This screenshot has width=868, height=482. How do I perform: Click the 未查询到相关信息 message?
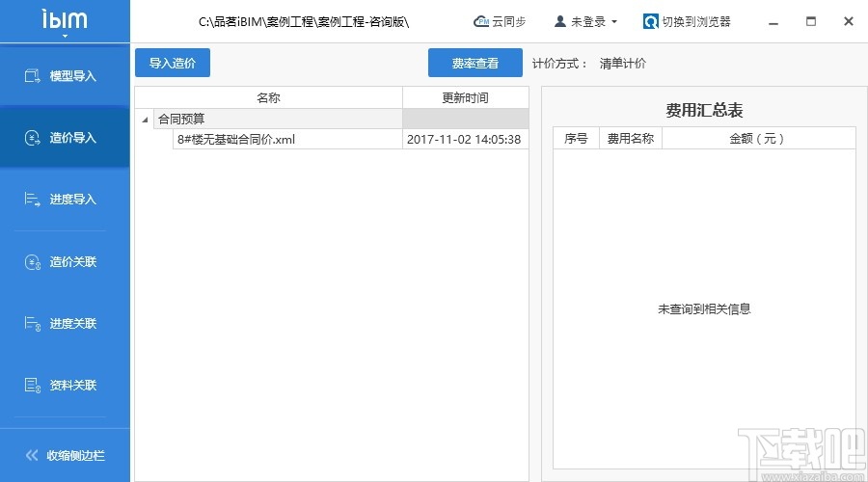click(704, 308)
